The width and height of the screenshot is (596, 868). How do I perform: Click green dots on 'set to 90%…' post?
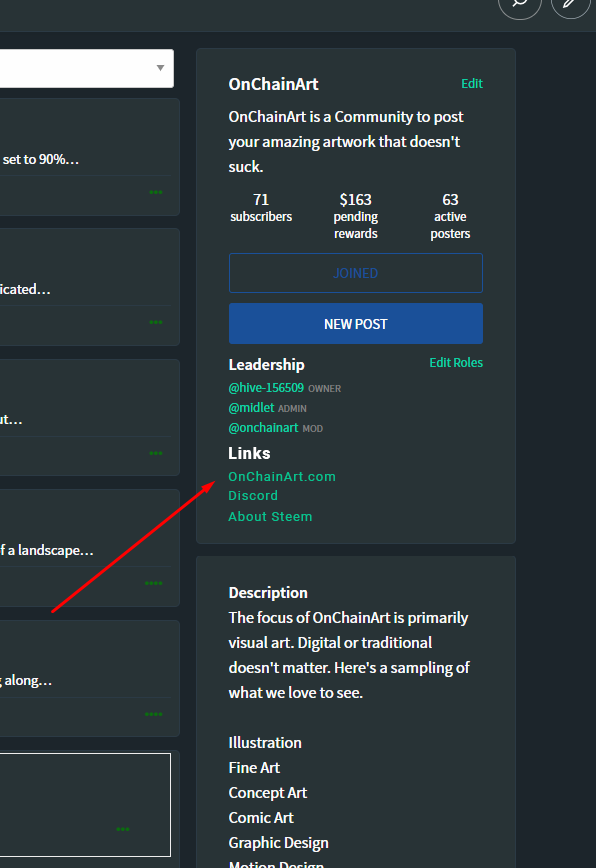coord(156,192)
